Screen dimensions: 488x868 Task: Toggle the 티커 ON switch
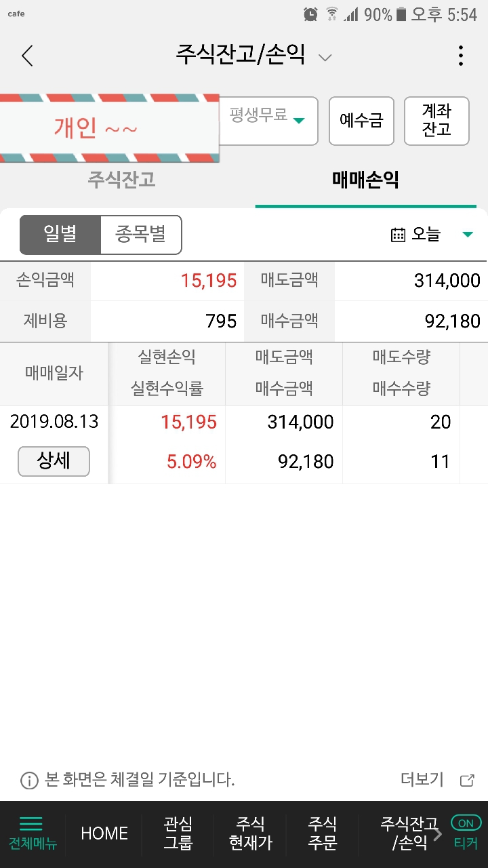(x=466, y=823)
